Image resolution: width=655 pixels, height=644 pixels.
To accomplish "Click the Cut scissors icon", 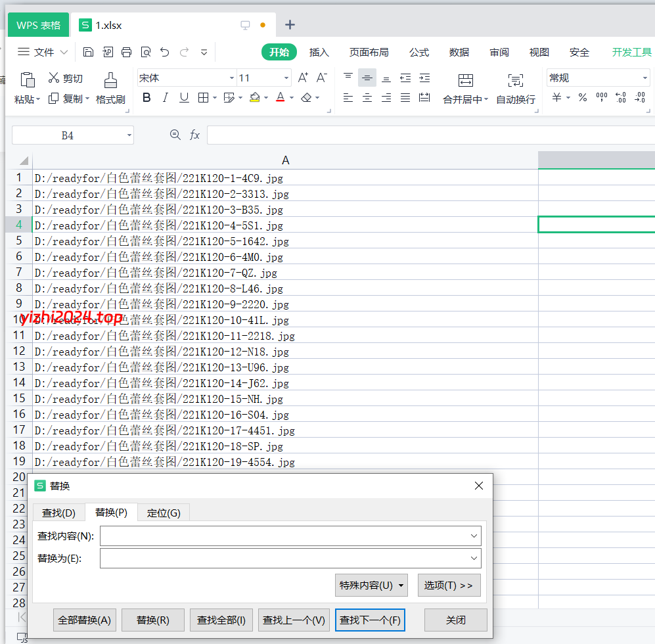I will click(x=54, y=78).
